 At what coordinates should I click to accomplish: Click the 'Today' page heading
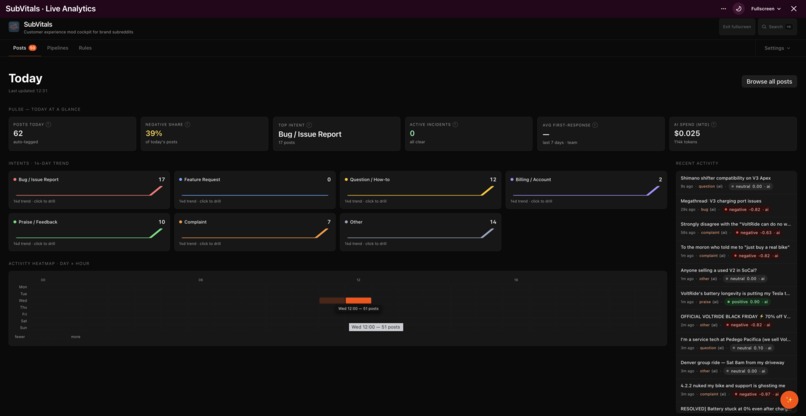point(25,79)
